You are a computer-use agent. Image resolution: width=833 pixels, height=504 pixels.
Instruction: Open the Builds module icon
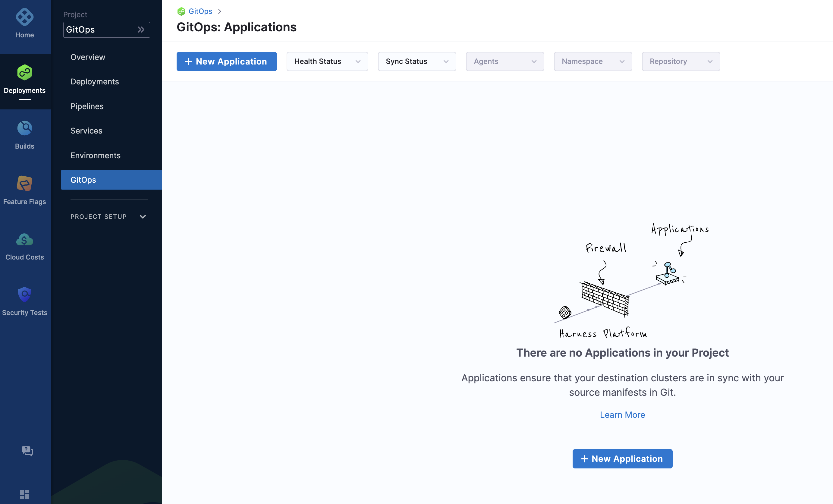coord(24,128)
